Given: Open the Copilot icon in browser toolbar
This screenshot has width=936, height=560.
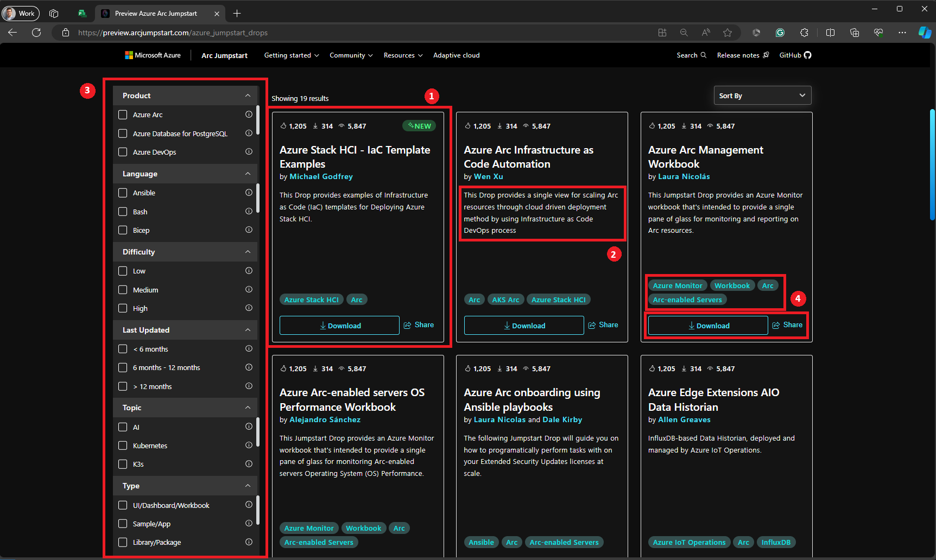Looking at the screenshot, I should 924,33.
